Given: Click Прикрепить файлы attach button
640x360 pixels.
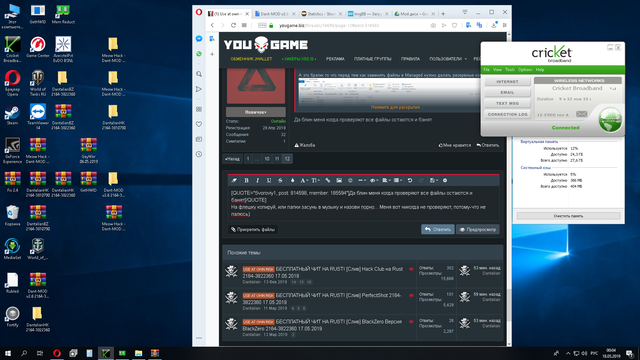Looking at the screenshot, I should [253, 229].
